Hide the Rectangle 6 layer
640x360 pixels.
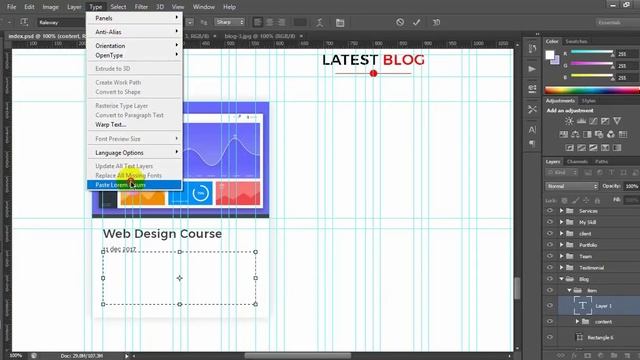pyautogui.click(x=549, y=337)
